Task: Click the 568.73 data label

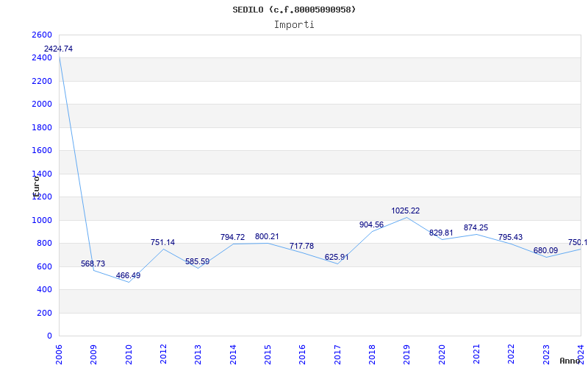Action: click(93, 263)
